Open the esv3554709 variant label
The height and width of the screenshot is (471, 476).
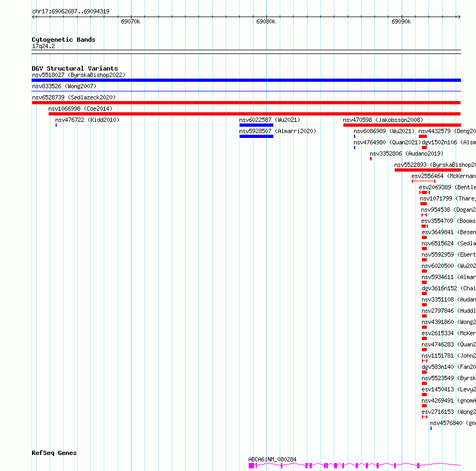(x=448, y=221)
